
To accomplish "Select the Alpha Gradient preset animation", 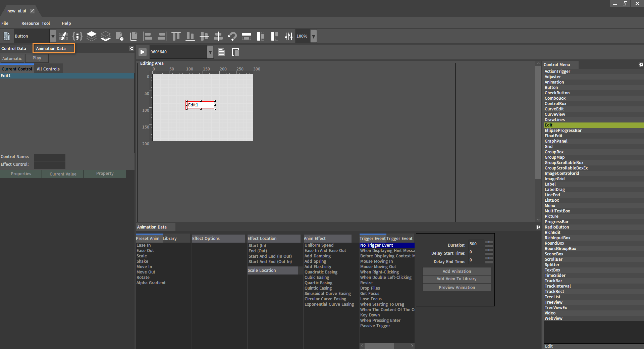I will click(151, 283).
